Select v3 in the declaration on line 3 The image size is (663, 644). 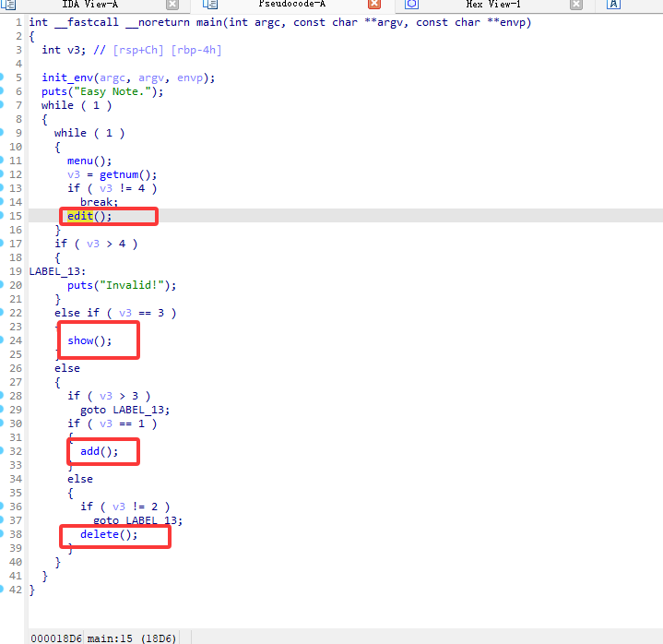[74, 50]
